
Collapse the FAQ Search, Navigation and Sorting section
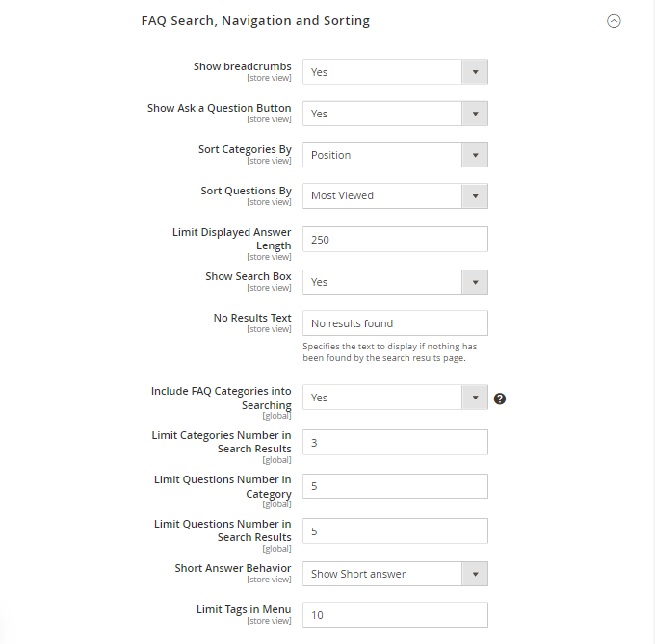(x=614, y=21)
